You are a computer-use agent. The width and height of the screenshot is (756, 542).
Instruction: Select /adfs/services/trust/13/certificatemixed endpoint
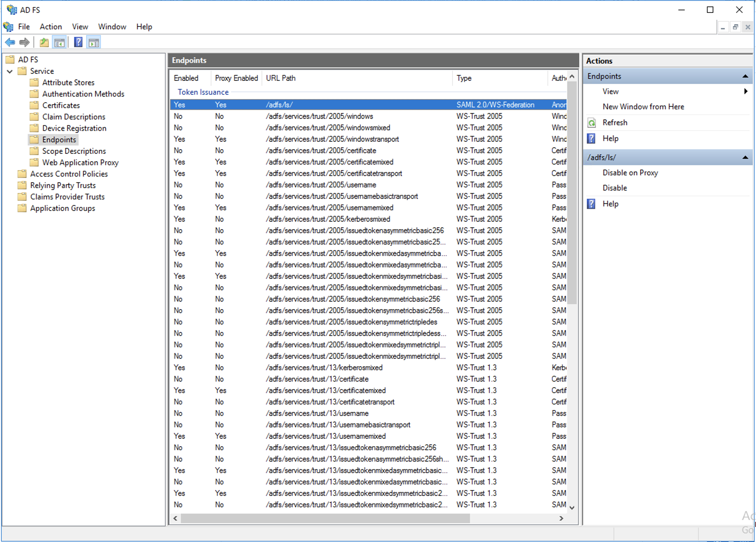(x=368, y=391)
